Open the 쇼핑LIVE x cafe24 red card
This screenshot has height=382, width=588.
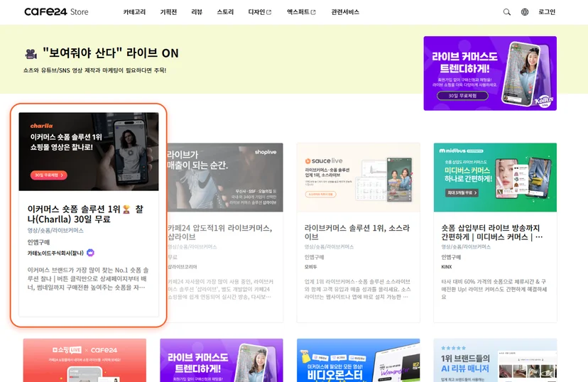85,360
